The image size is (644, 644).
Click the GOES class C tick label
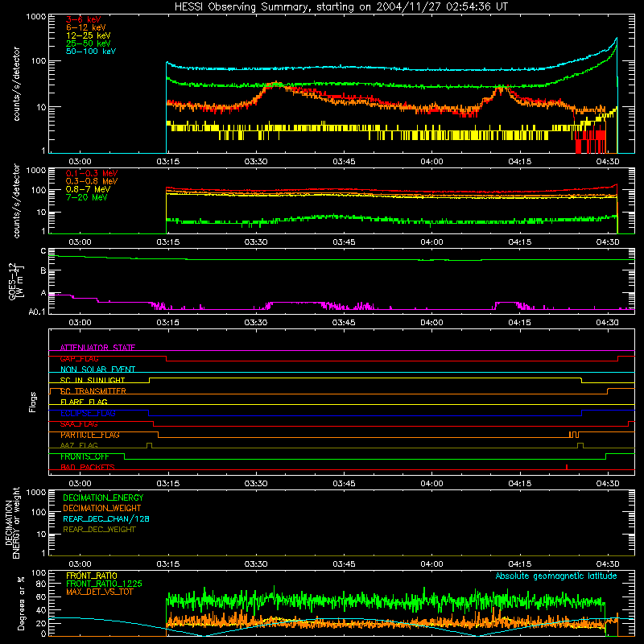click(43, 251)
